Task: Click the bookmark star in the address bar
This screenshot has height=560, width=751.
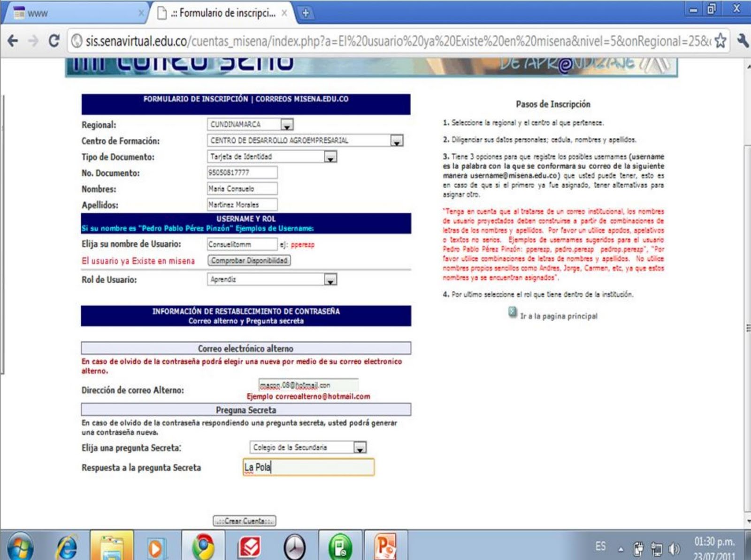Action: click(x=720, y=40)
